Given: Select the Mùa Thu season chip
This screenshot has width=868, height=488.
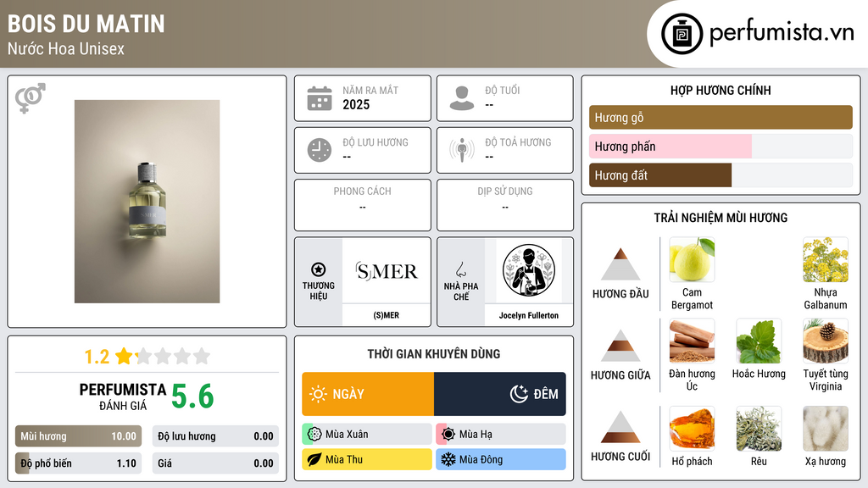Looking at the screenshot, I should tap(367, 459).
